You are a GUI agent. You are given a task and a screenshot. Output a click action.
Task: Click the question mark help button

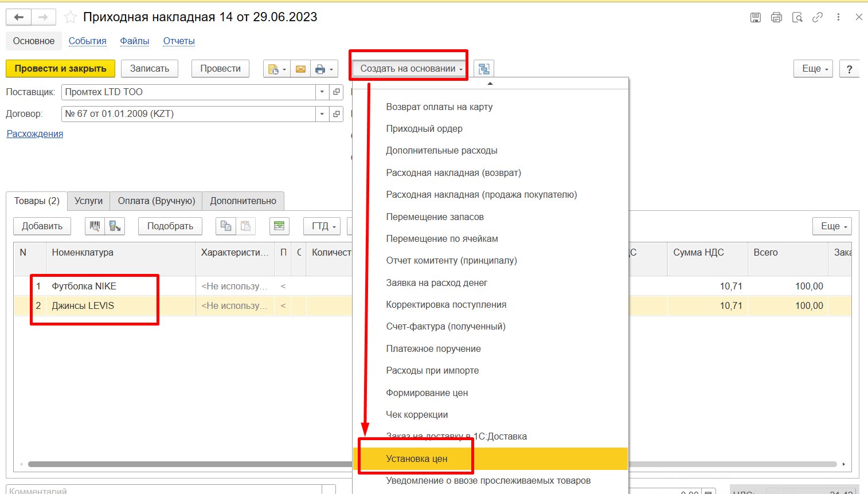tap(849, 69)
